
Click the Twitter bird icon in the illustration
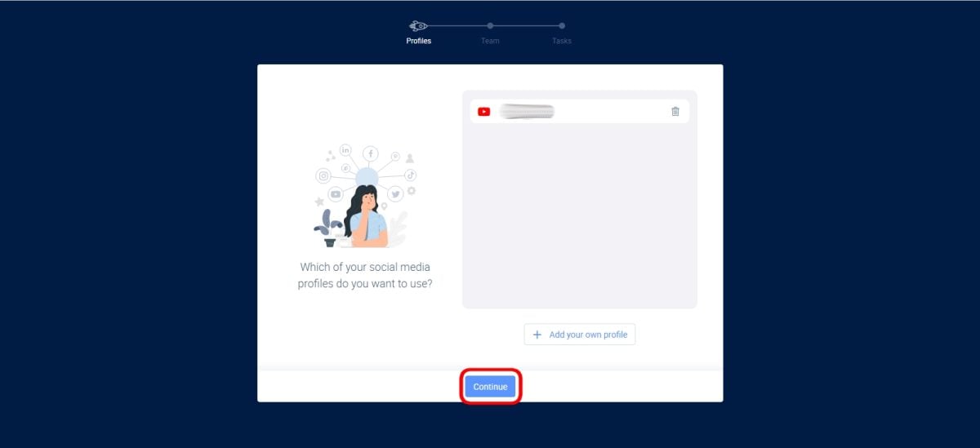coord(395,194)
